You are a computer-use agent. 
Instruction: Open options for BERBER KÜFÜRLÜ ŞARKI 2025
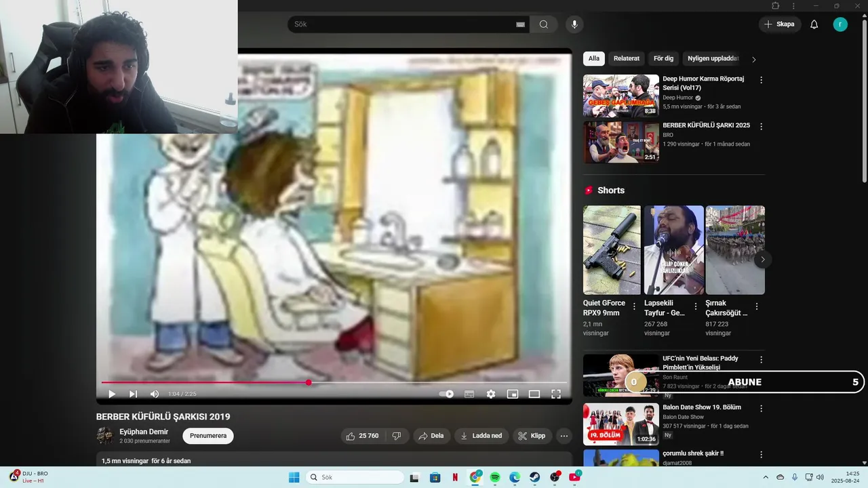[761, 127]
